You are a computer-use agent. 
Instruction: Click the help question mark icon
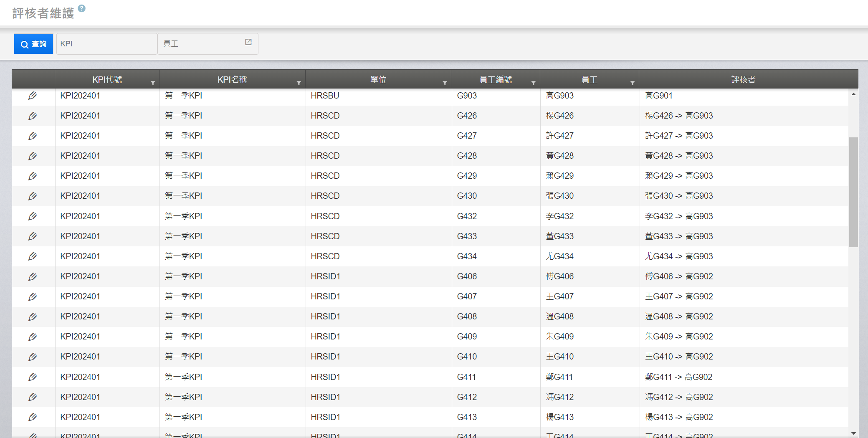point(82,8)
